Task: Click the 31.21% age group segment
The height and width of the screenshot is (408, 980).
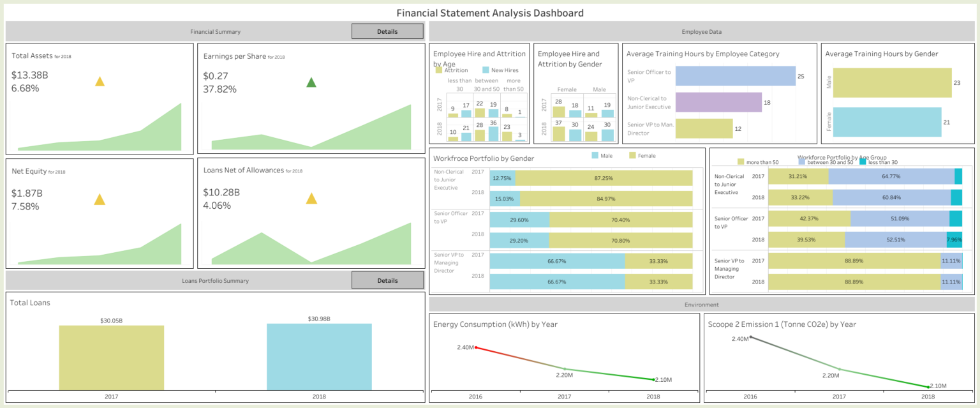Action: (x=799, y=176)
